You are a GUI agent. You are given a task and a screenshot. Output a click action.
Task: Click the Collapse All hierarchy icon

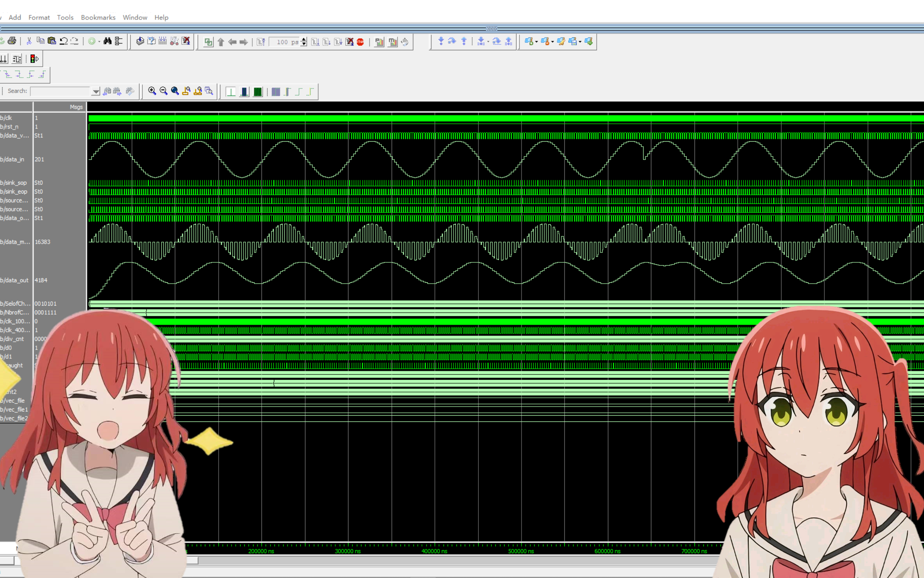pos(119,41)
